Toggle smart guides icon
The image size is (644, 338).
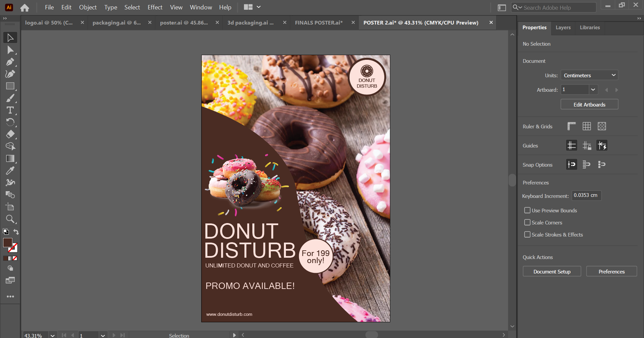(602, 145)
